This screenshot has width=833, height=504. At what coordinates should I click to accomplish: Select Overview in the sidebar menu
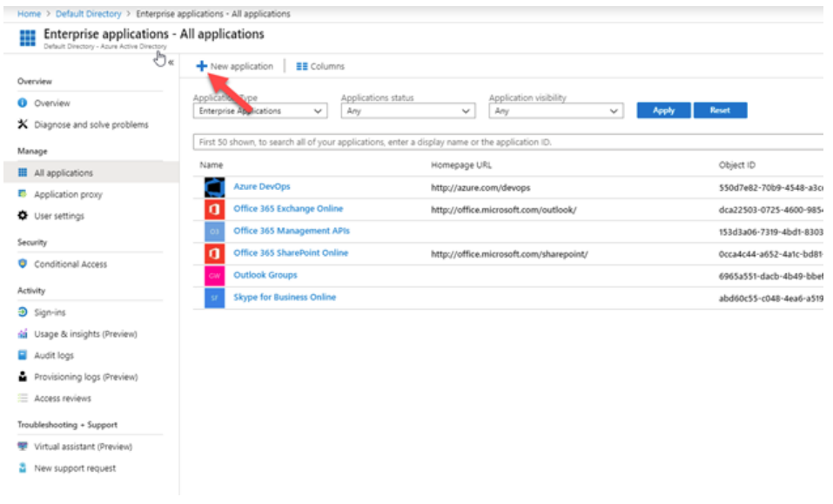pos(52,103)
